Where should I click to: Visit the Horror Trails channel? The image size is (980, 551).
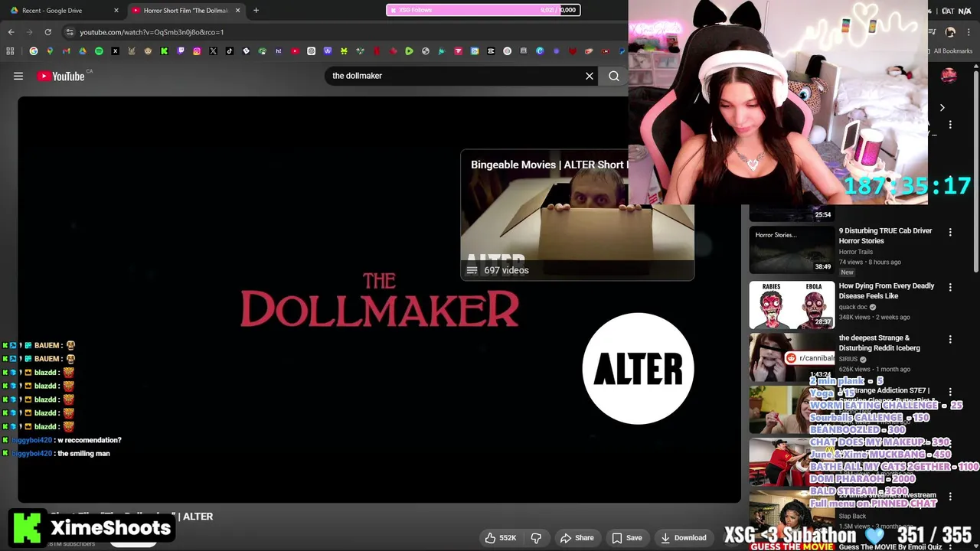pyautogui.click(x=855, y=252)
